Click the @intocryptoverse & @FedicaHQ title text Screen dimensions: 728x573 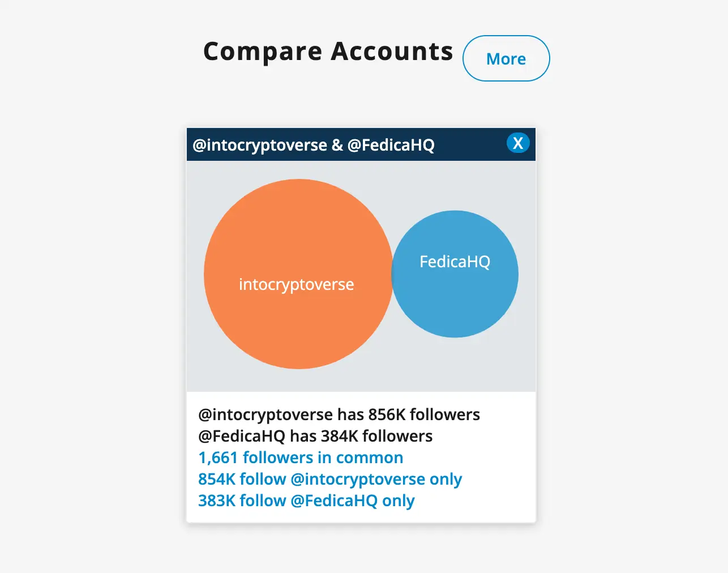coord(314,144)
